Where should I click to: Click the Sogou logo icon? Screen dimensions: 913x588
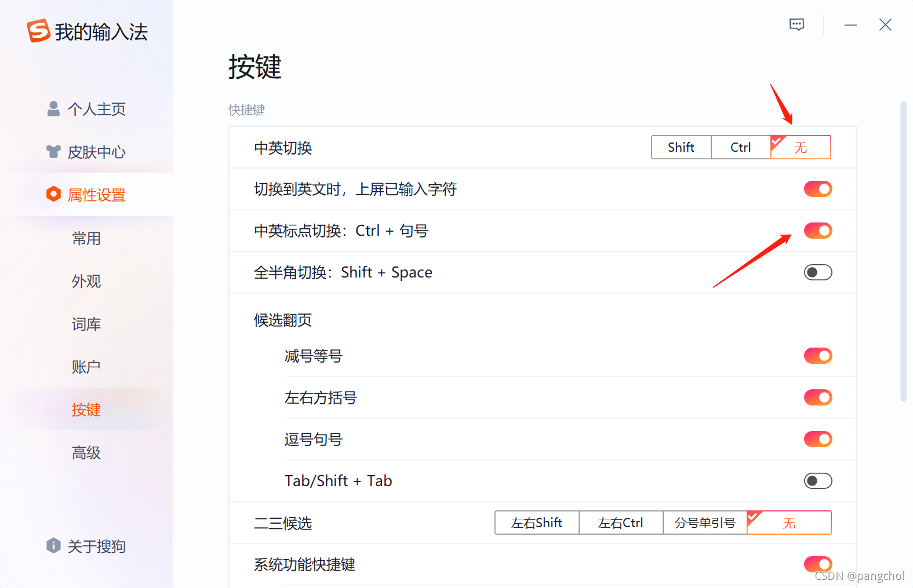tap(38, 31)
